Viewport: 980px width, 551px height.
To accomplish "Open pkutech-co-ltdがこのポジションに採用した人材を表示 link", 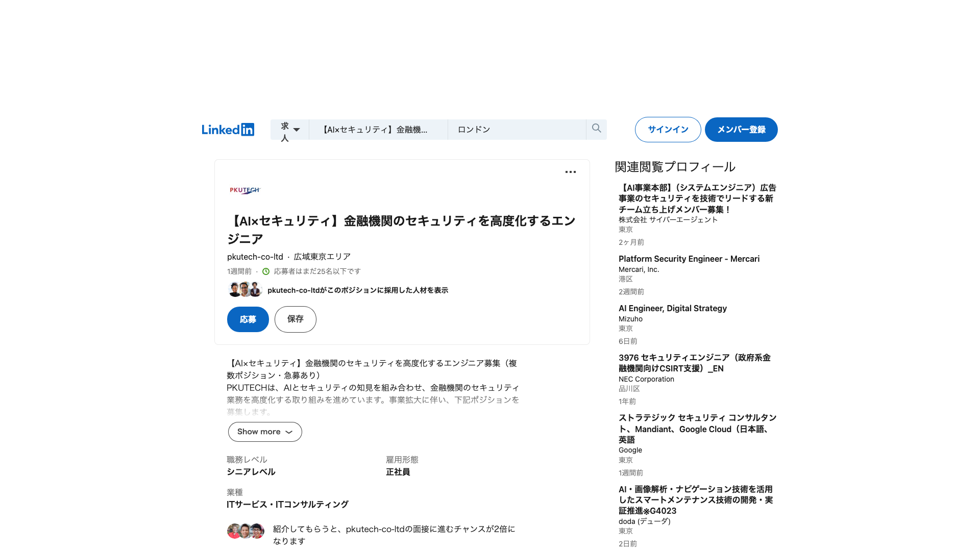I will coord(358,290).
